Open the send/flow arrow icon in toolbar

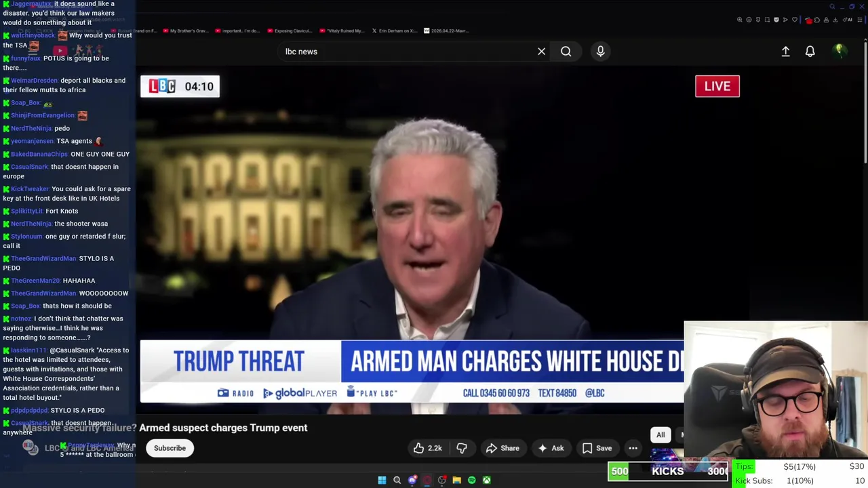click(785, 20)
